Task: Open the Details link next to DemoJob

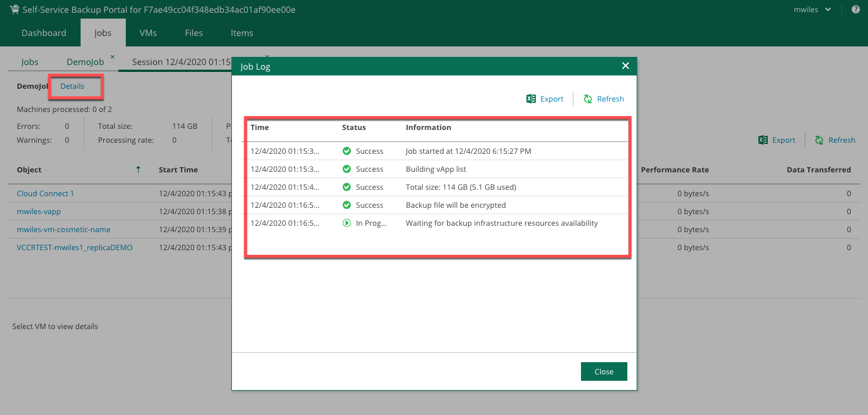Action: [72, 86]
